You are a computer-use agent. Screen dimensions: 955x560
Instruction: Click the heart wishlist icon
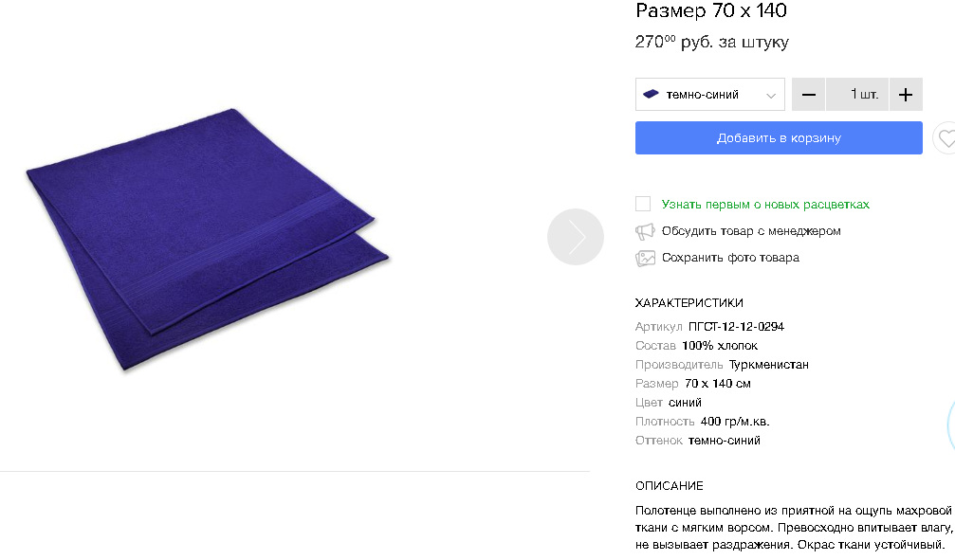[x=946, y=138]
